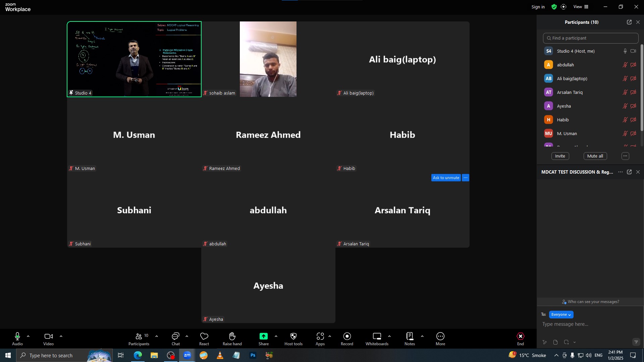Open Photoshop from the taskbar
The height and width of the screenshot is (362, 644).
(253, 355)
